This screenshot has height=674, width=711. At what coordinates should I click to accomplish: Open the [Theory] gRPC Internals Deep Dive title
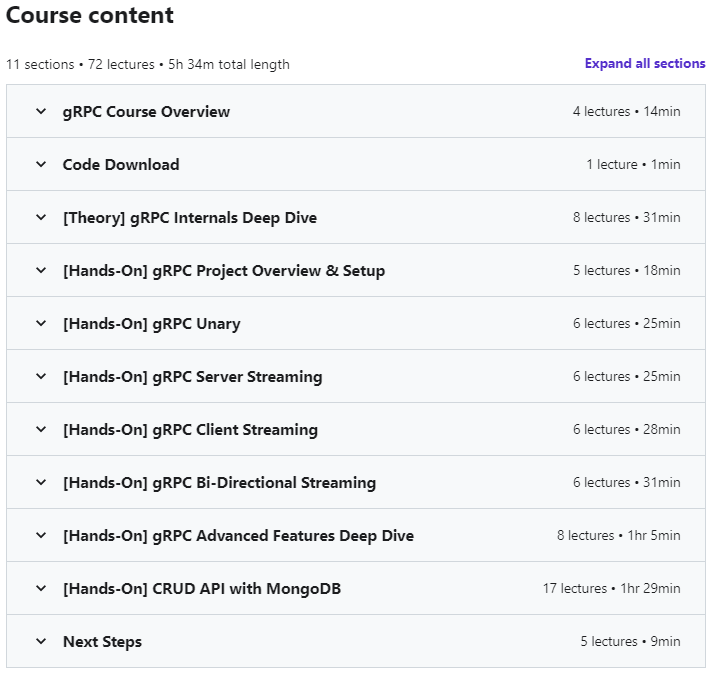pyautogui.click(x=190, y=218)
